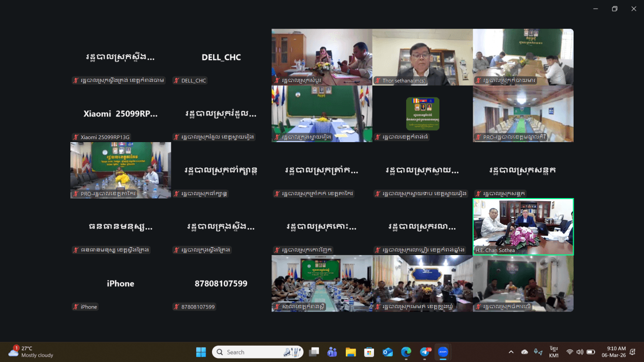Open Microsoft Store from the taskbar
Viewport: 644px width, 362px height.
coord(369,352)
